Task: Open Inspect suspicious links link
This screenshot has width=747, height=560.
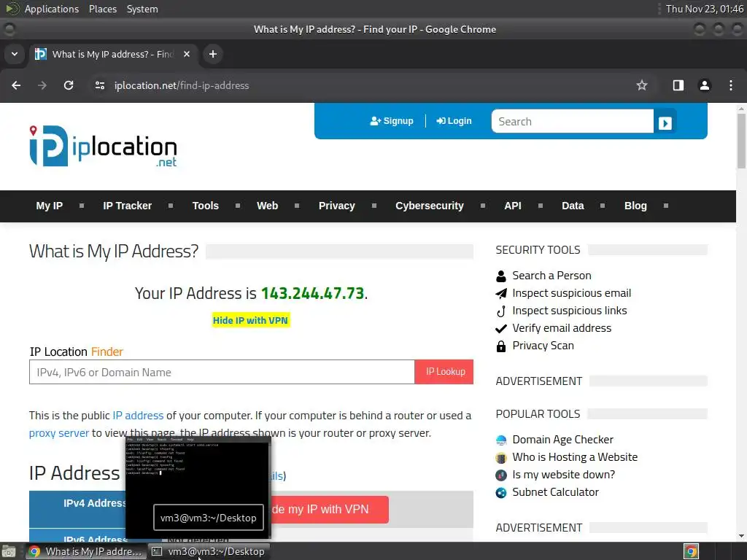Action: click(570, 311)
